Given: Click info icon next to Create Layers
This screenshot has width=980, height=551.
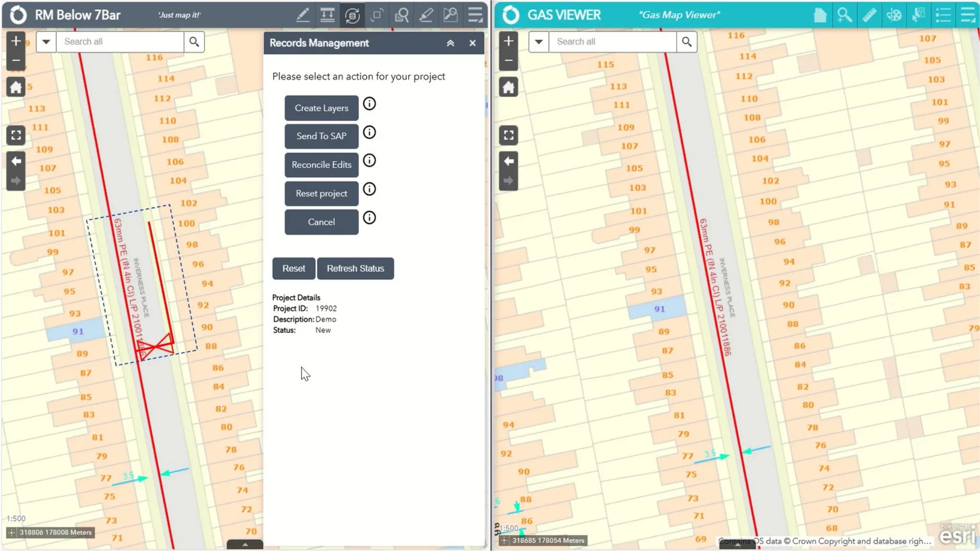Looking at the screenshot, I should point(369,104).
